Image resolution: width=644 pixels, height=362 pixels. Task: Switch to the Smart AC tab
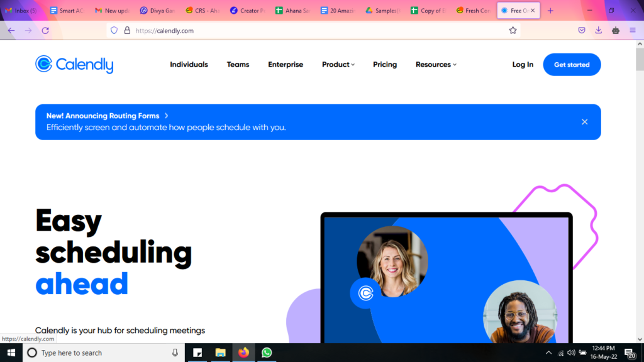click(x=67, y=11)
